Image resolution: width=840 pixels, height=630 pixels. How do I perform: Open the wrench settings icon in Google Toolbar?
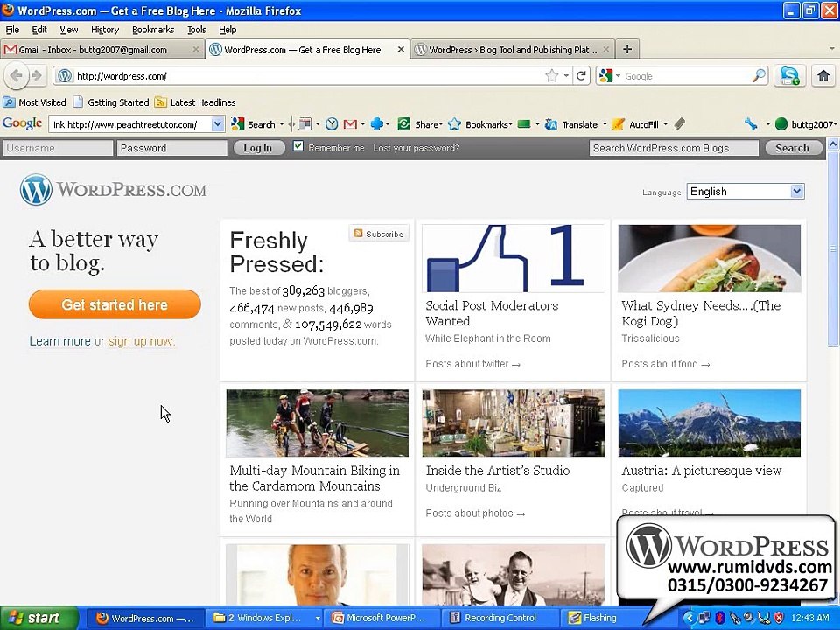751,124
